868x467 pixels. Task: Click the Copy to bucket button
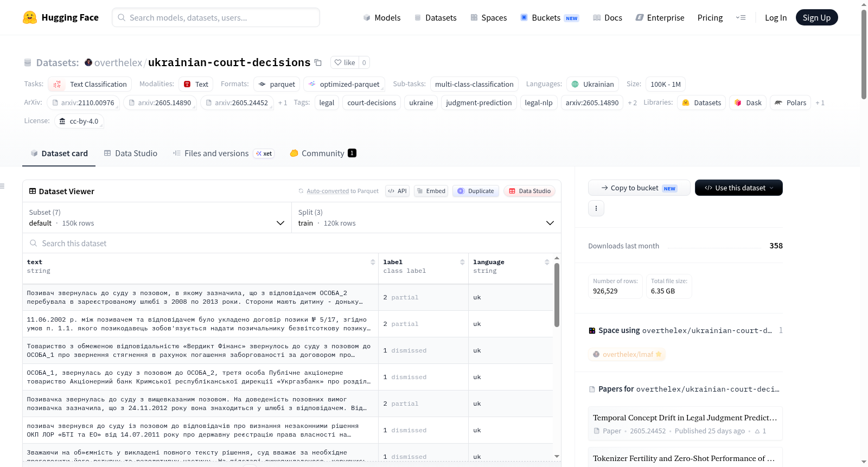(639, 188)
